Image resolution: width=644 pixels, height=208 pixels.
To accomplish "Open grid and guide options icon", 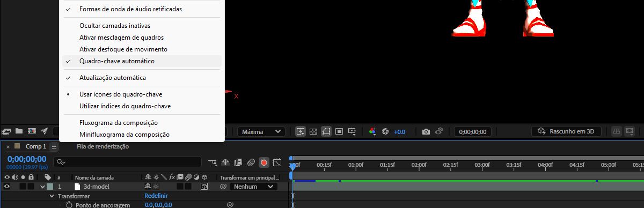I will pyautogui.click(x=352, y=131).
